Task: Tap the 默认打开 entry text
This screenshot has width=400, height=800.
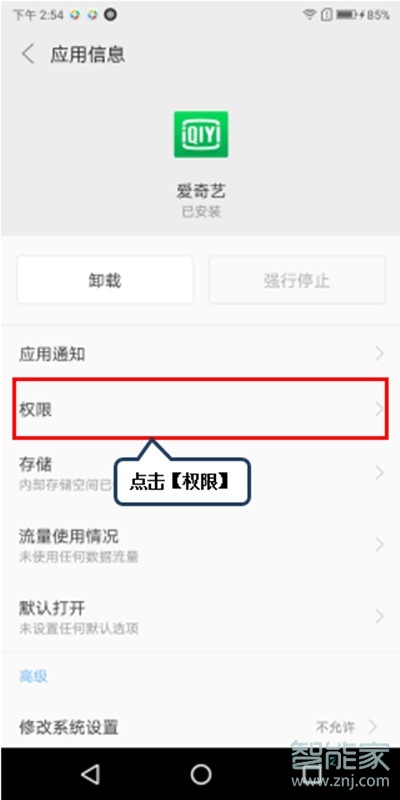Action: 52,608
